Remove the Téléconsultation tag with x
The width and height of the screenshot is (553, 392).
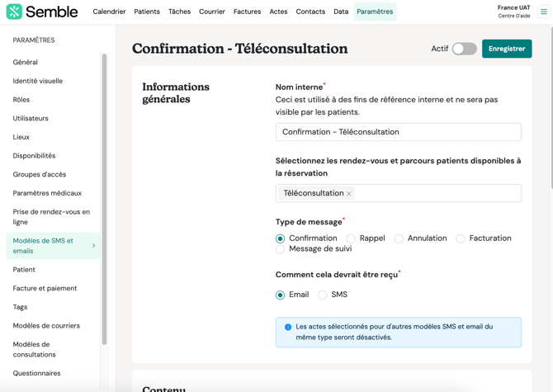(x=349, y=194)
